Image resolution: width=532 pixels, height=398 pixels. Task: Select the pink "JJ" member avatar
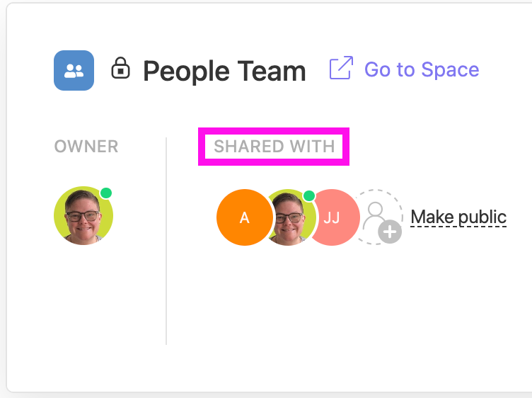335,218
